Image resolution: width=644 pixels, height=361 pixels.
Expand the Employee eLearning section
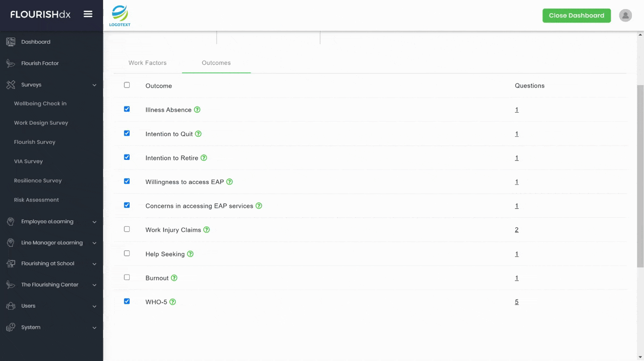[x=94, y=221]
